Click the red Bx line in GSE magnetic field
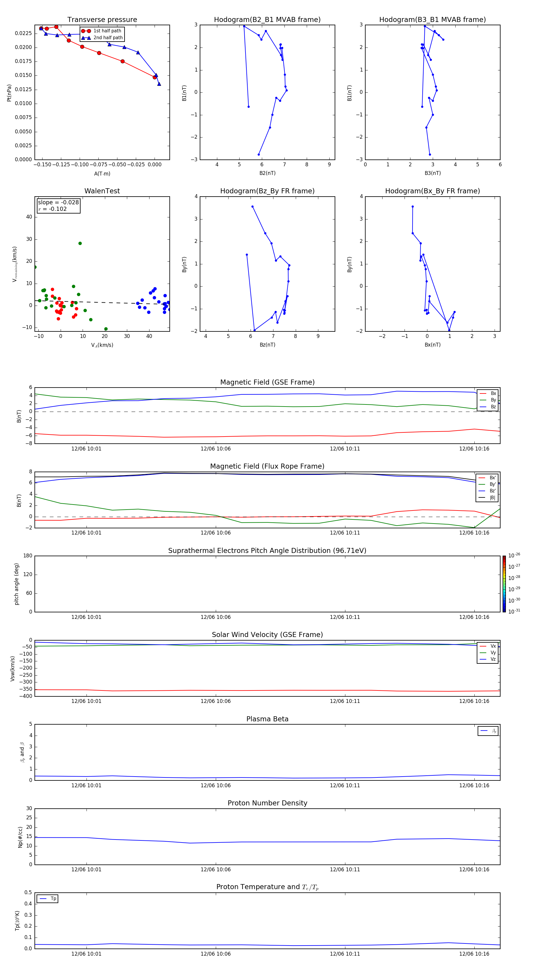The image size is (535, 980). pyautogui.click(x=267, y=436)
